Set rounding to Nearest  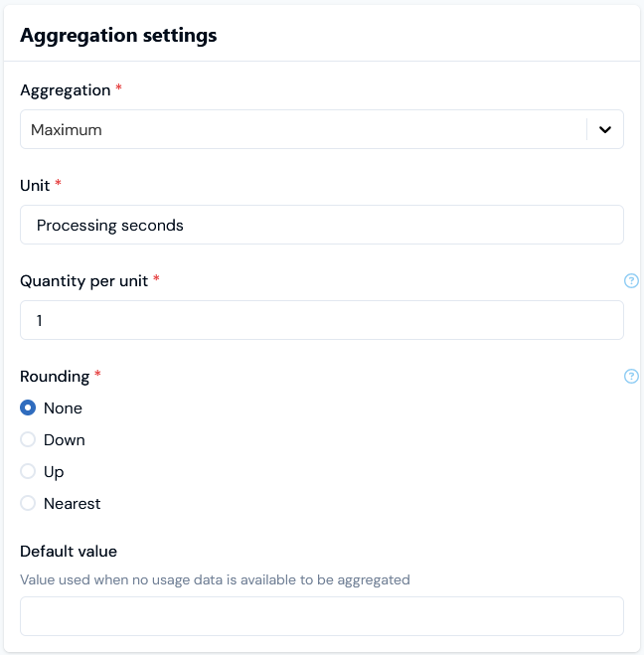click(x=28, y=504)
